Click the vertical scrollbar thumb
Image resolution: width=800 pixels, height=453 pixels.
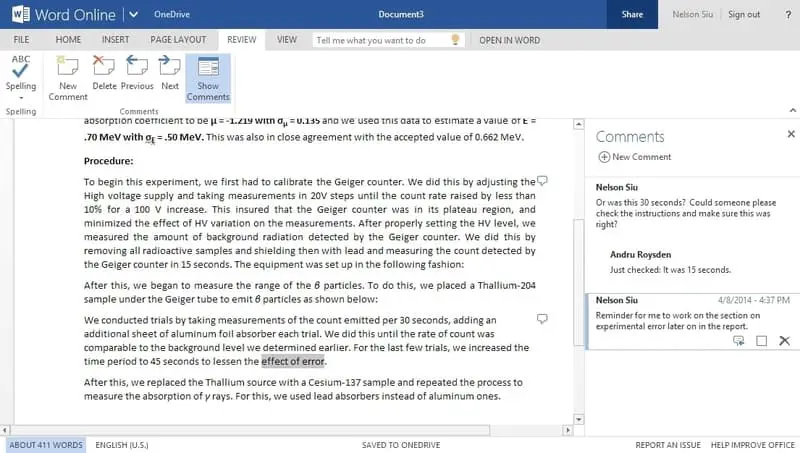[579, 282]
